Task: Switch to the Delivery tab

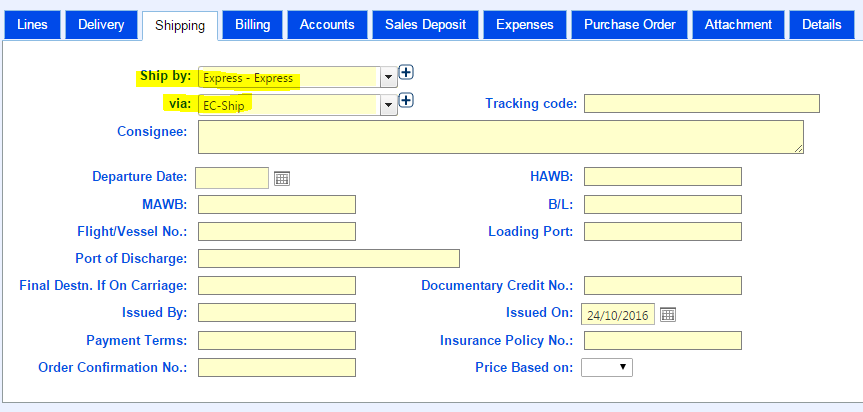Action: 101,25
